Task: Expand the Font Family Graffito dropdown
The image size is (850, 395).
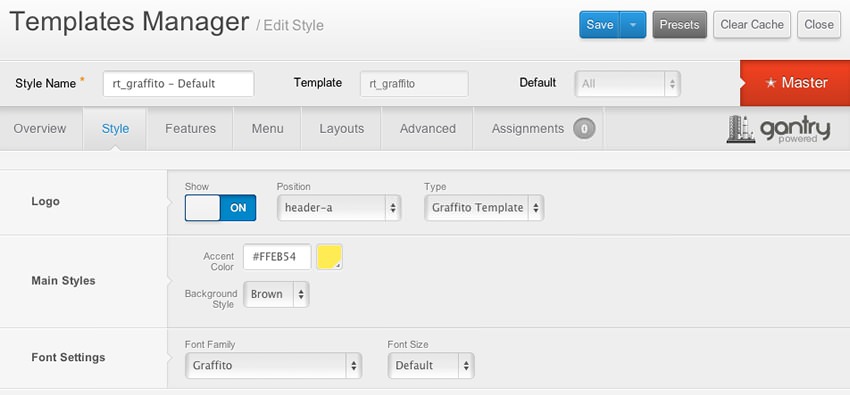Action: [273, 366]
